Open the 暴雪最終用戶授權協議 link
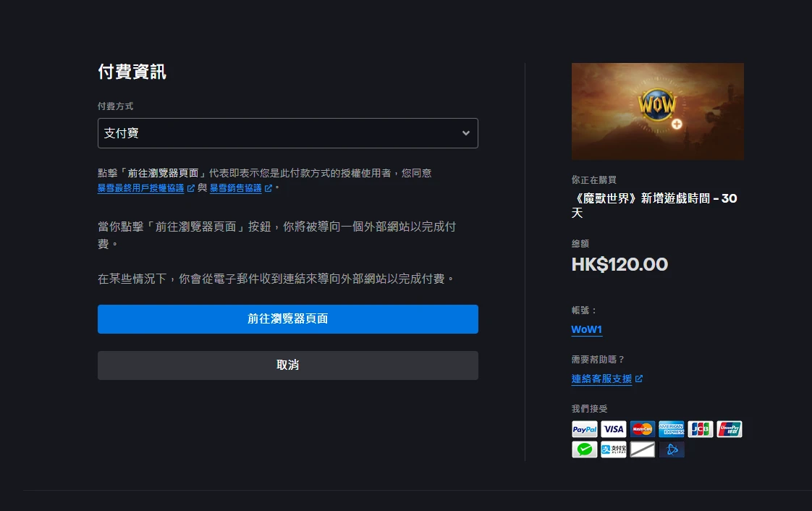The height and width of the screenshot is (511, 812). tap(141, 188)
